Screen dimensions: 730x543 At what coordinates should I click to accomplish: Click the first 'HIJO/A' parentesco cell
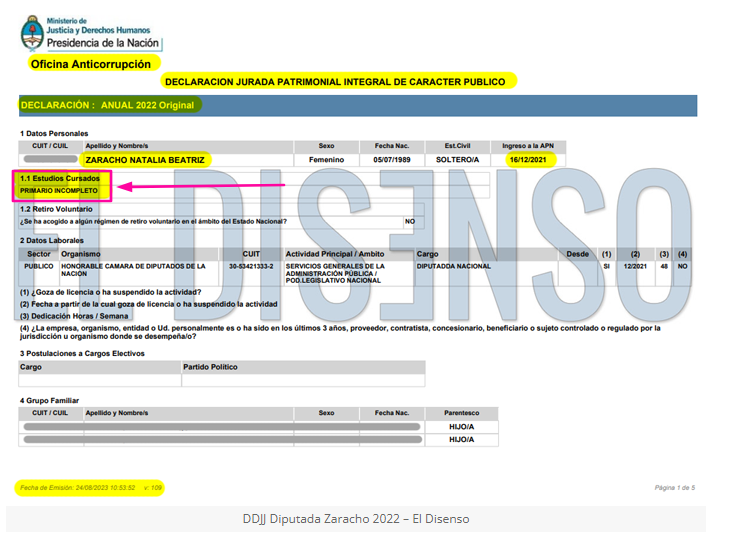tap(461, 427)
